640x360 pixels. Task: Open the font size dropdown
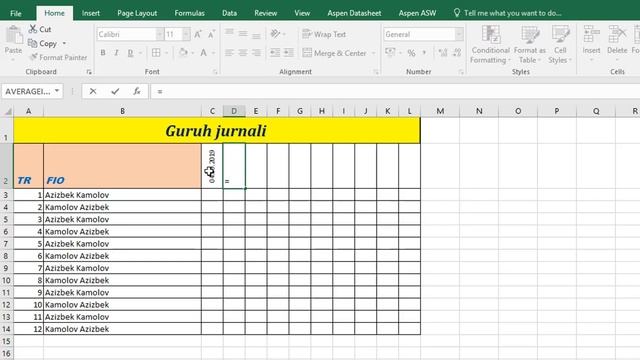pos(186,34)
